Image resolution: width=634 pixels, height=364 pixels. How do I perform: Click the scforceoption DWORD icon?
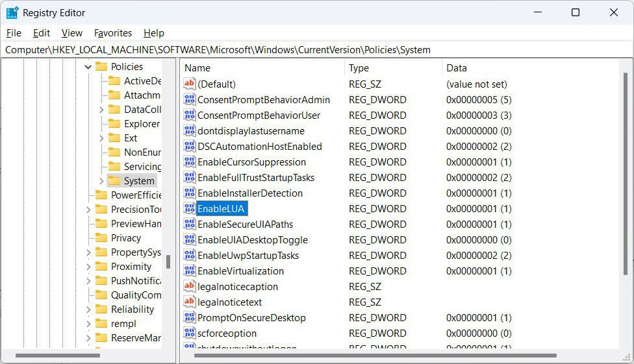click(189, 333)
